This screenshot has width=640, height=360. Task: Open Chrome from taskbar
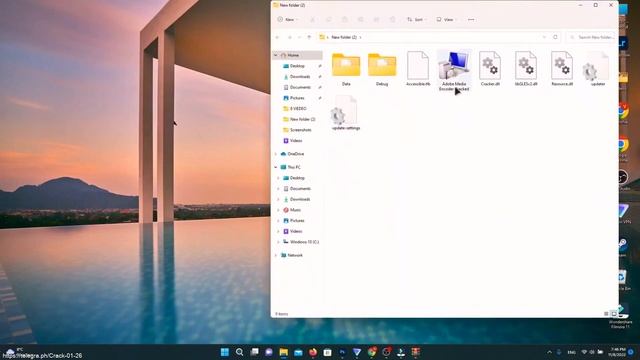pyautogui.click(x=372, y=352)
